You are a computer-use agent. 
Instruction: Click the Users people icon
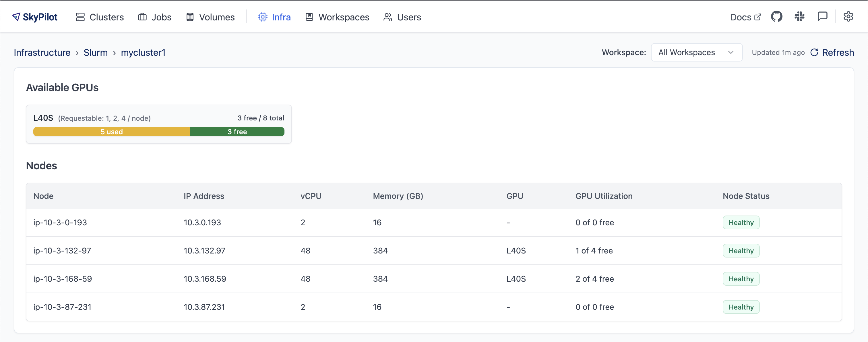[x=388, y=17]
